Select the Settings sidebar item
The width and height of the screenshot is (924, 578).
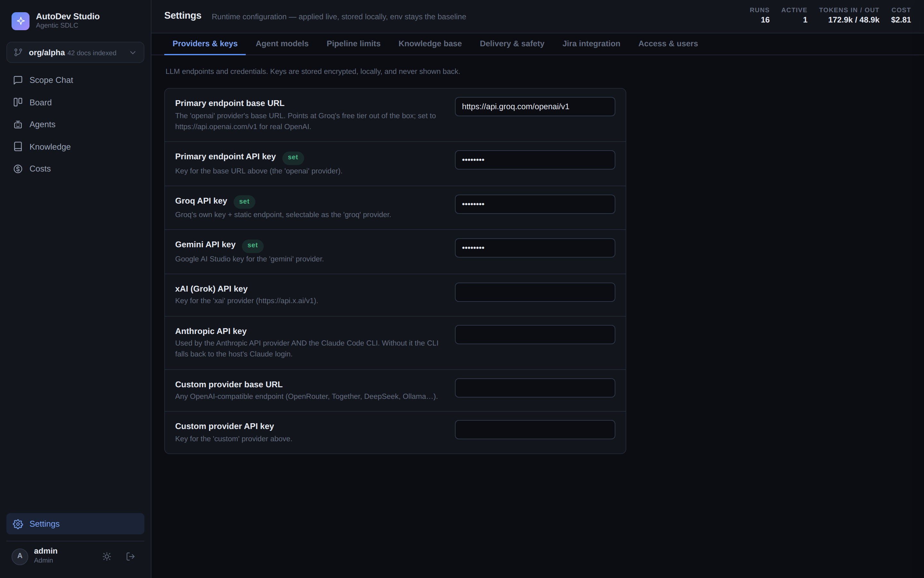pos(75,524)
